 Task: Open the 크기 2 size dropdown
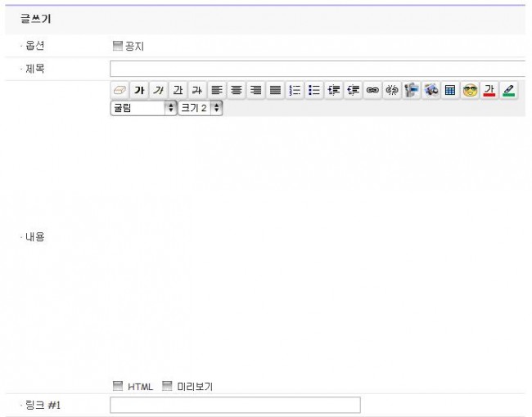click(x=201, y=108)
